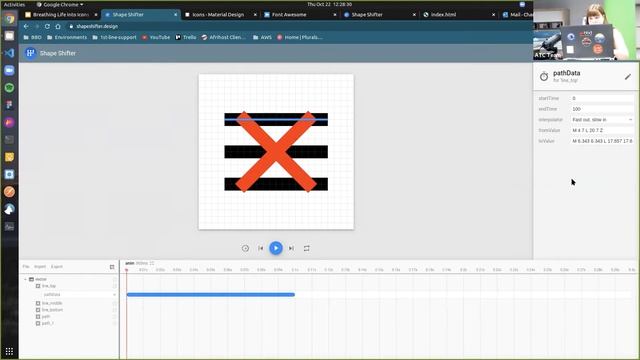The width and height of the screenshot is (640, 360).
Task: Click the blue animation block in timeline
Action: [x=211, y=294]
